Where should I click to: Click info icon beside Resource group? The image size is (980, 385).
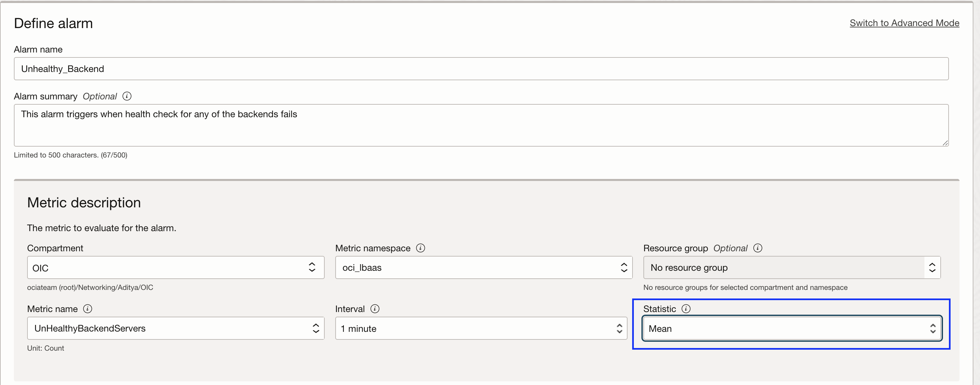pyautogui.click(x=758, y=248)
